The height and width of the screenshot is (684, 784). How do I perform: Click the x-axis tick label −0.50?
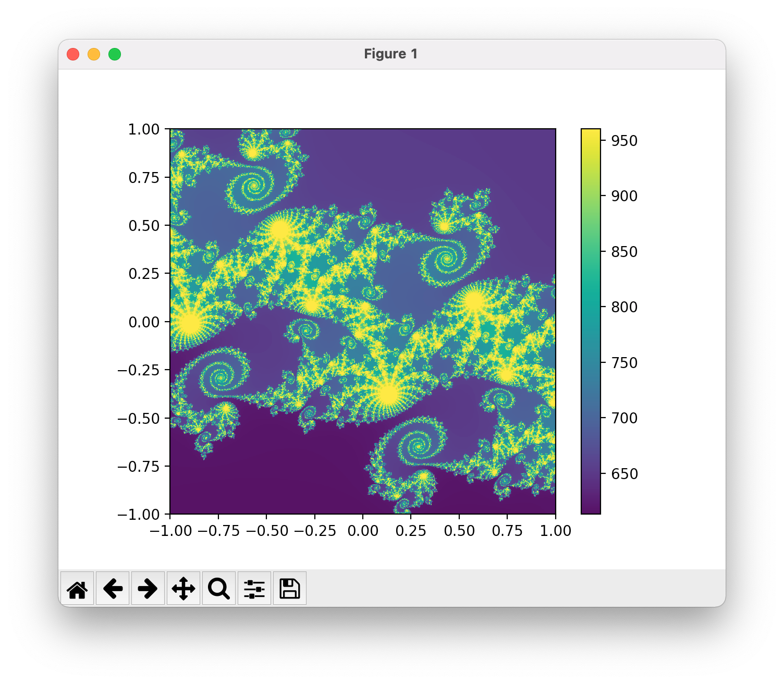266,531
